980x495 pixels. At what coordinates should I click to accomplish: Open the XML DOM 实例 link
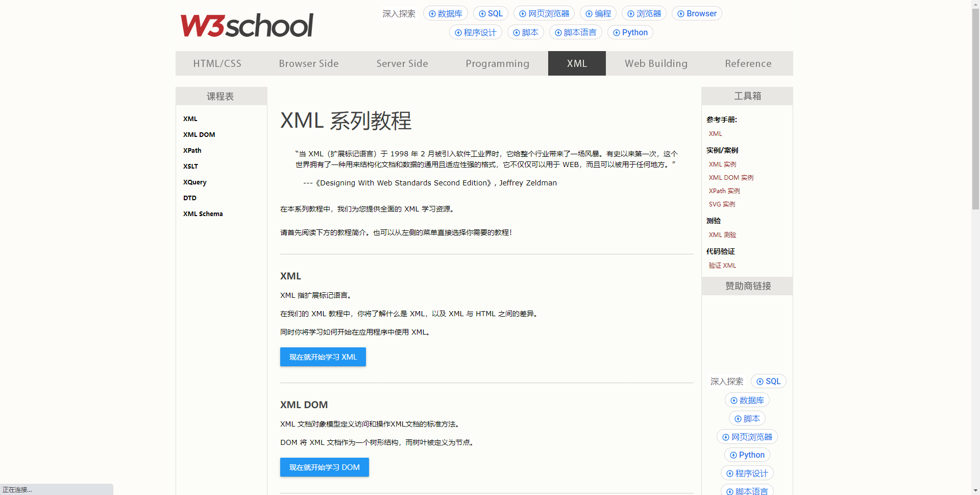point(731,178)
